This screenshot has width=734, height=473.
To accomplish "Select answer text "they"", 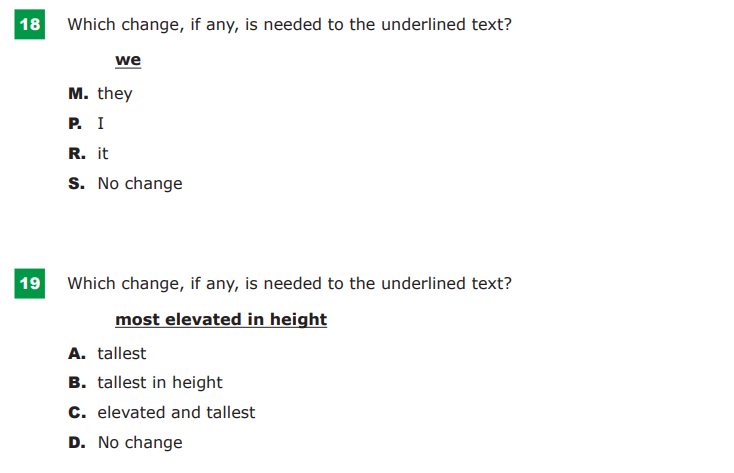I will point(115,94).
